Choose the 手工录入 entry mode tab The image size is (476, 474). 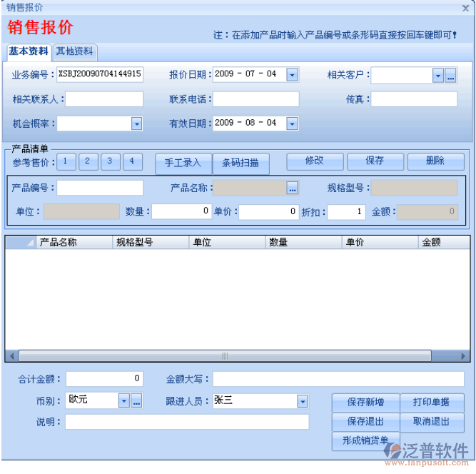(183, 163)
